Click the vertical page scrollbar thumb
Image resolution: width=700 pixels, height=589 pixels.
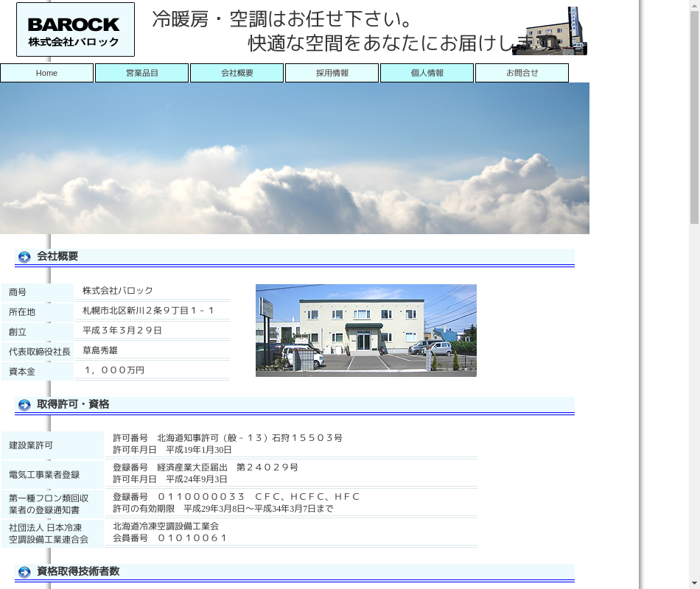[694, 110]
